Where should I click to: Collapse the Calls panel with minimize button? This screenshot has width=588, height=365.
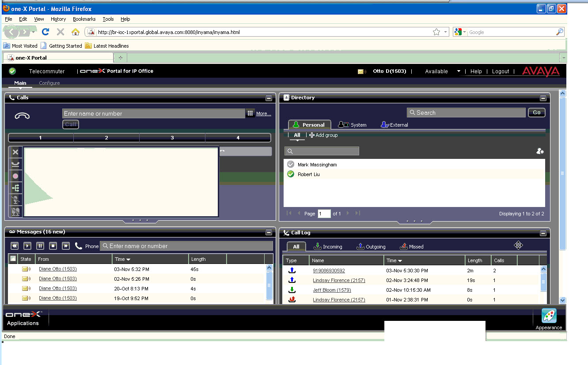[268, 98]
